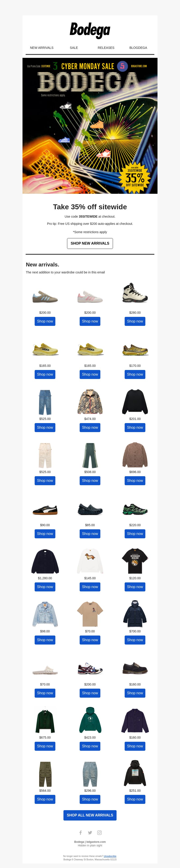Open the Twitter icon in footer
This screenshot has width=180, height=868.
[90, 833]
